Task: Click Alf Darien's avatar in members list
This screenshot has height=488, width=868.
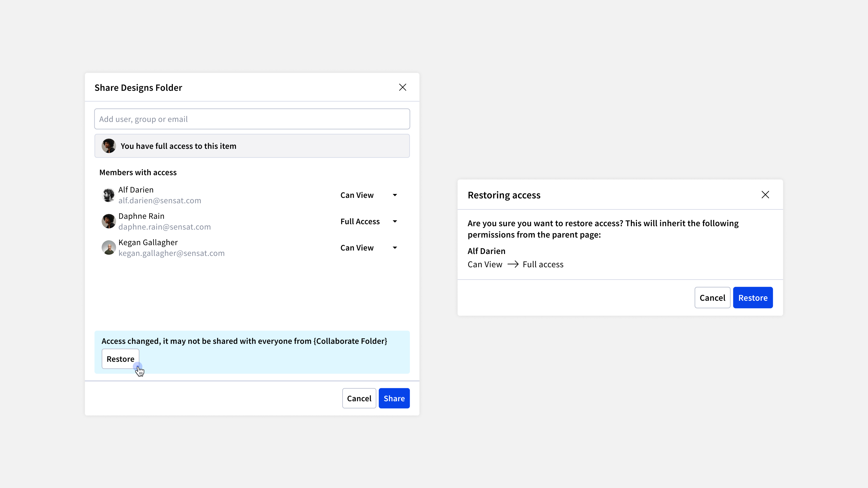Action: click(x=108, y=195)
